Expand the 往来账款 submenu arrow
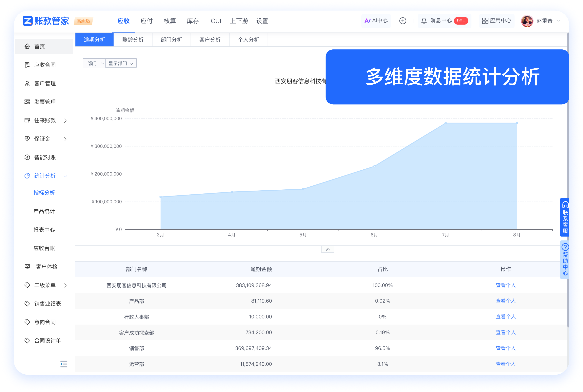The height and width of the screenshot is (392, 583). (66, 121)
